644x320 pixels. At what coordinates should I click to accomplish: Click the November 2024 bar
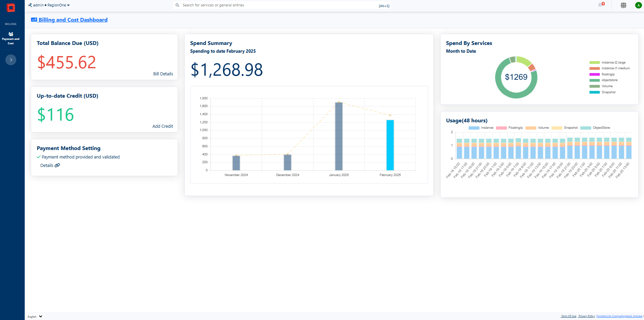[x=236, y=163]
